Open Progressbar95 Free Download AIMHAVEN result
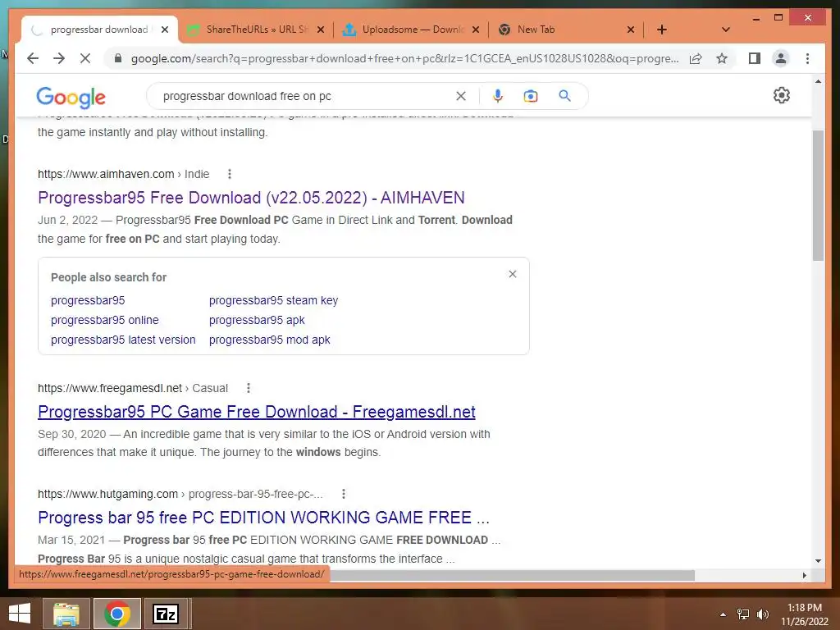 (251, 198)
